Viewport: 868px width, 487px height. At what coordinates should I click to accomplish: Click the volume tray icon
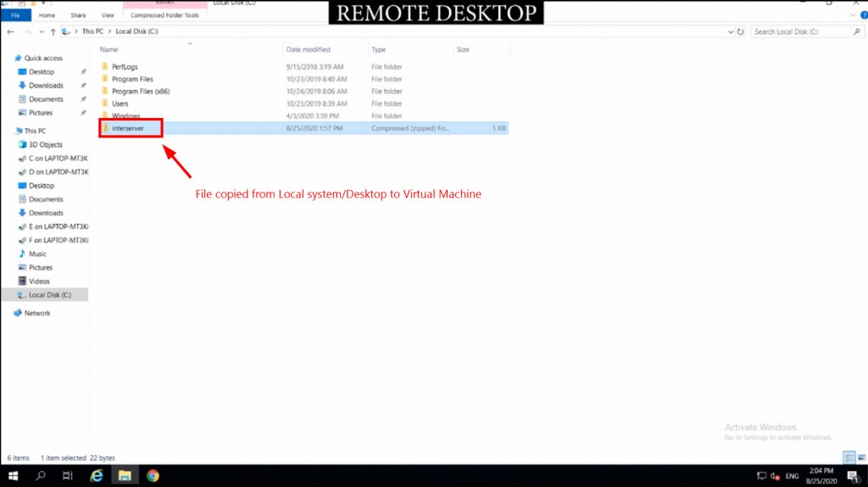(775, 476)
